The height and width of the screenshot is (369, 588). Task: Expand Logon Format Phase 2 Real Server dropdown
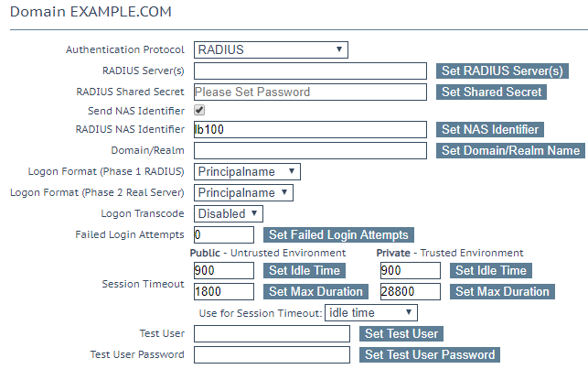(243, 192)
